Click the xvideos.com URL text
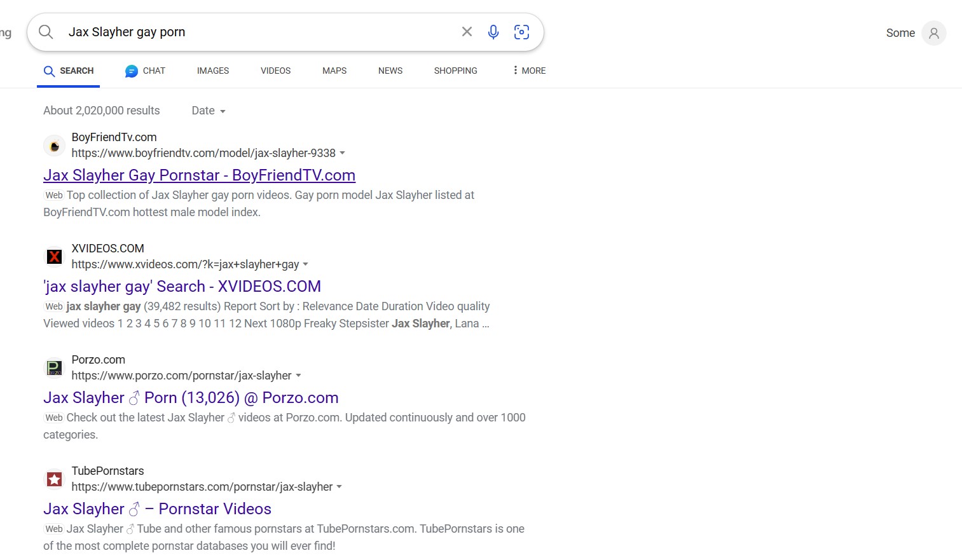Image resolution: width=962 pixels, height=560 pixels. 185,264
